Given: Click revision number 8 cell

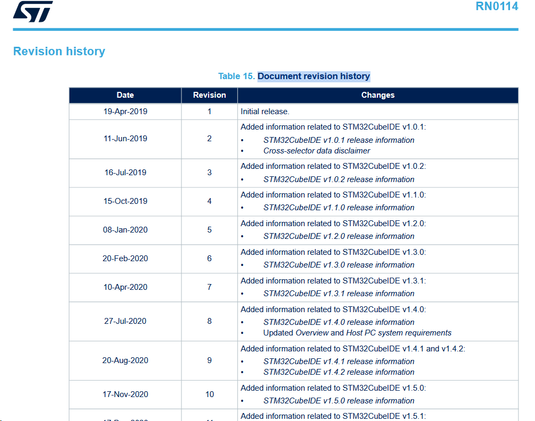Looking at the screenshot, I should 209,321.
